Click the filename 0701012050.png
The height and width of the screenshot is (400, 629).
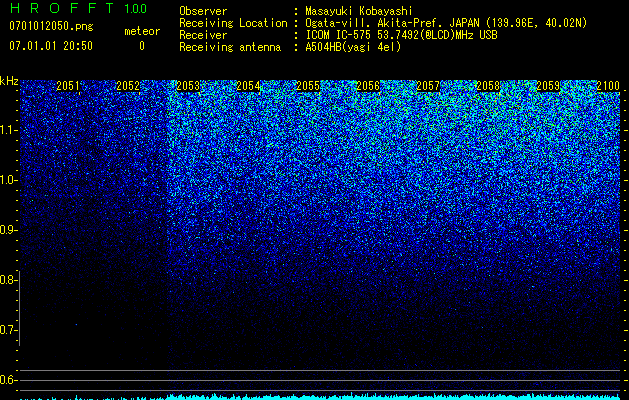[51, 27]
